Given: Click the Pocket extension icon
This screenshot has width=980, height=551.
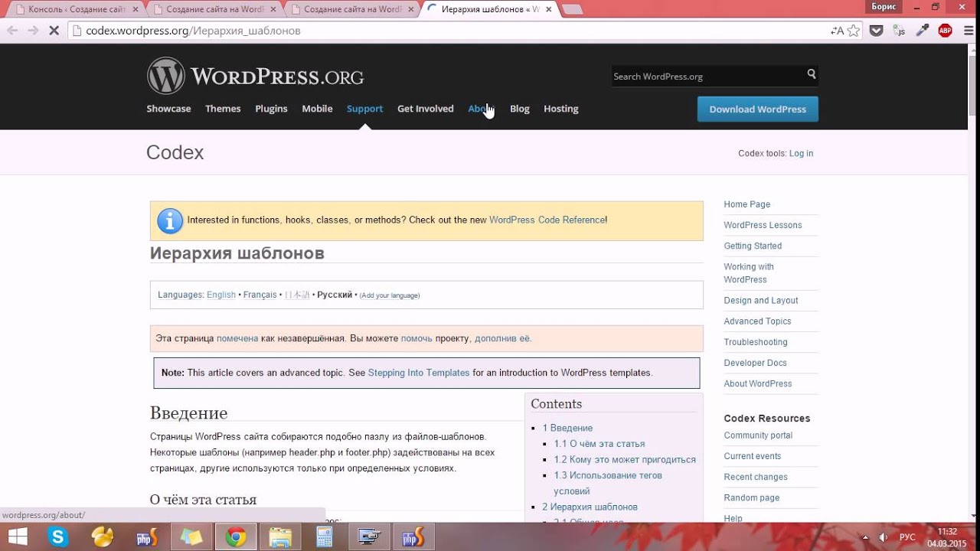Looking at the screenshot, I should [x=877, y=31].
